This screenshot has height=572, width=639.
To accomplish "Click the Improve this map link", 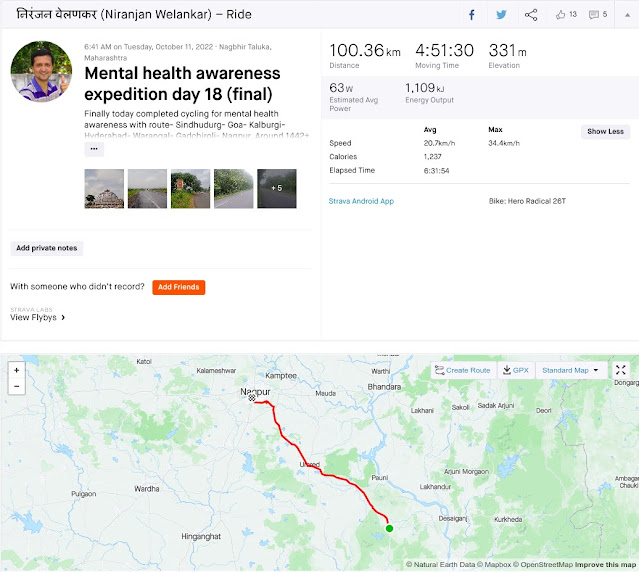I will (606, 565).
